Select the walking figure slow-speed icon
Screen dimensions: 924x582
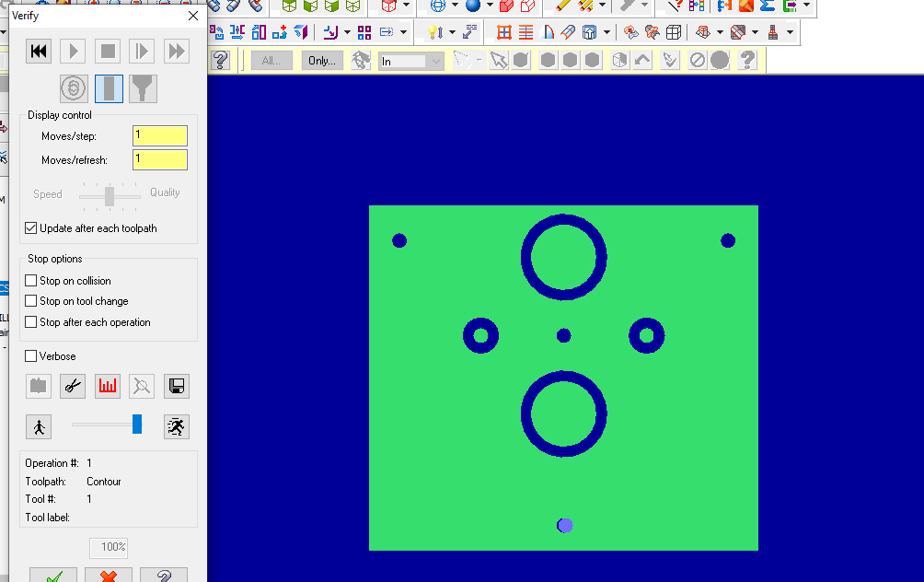pyautogui.click(x=38, y=426)
